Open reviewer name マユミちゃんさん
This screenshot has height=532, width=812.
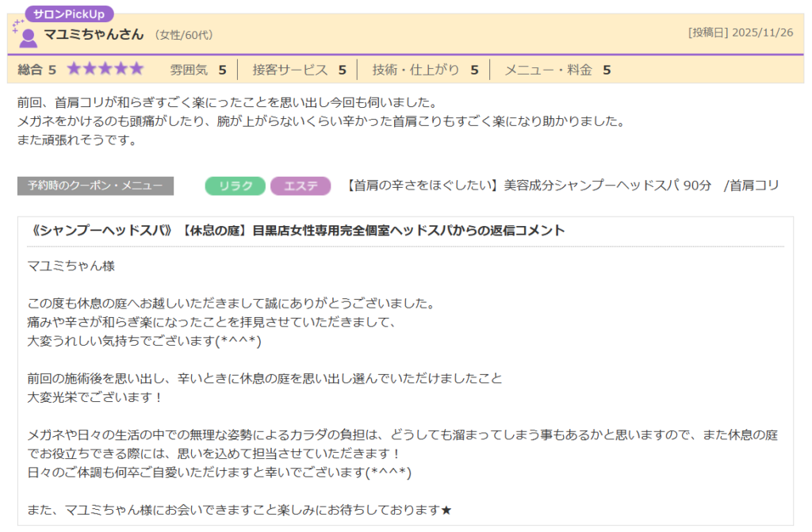(x=94, y=34)
